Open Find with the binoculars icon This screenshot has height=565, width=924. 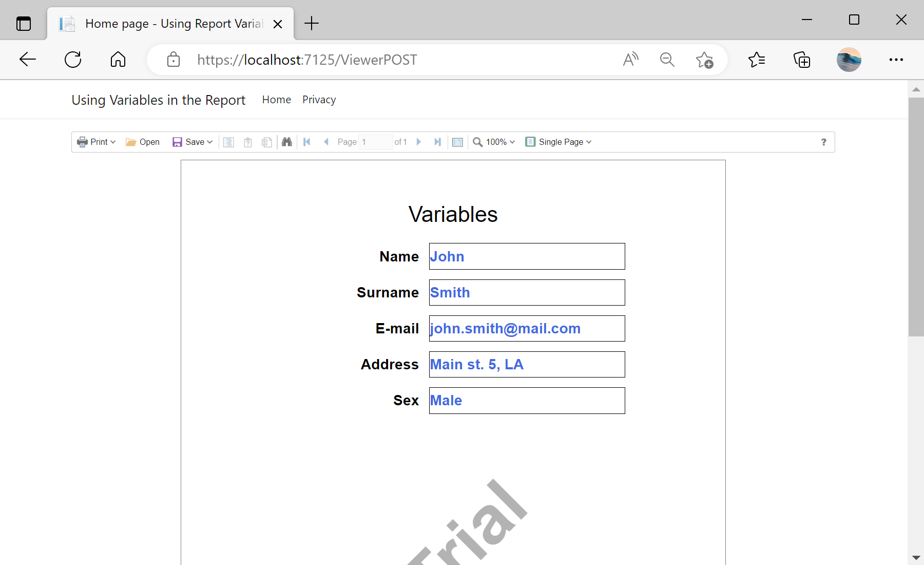coord(287,142)
